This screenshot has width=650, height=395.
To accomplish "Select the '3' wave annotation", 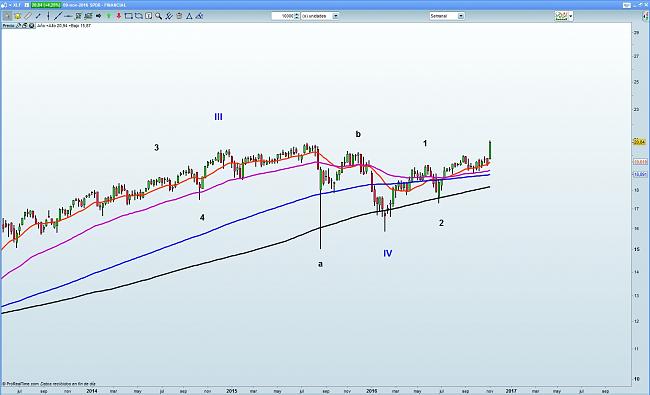I will (x=156, y=148).
